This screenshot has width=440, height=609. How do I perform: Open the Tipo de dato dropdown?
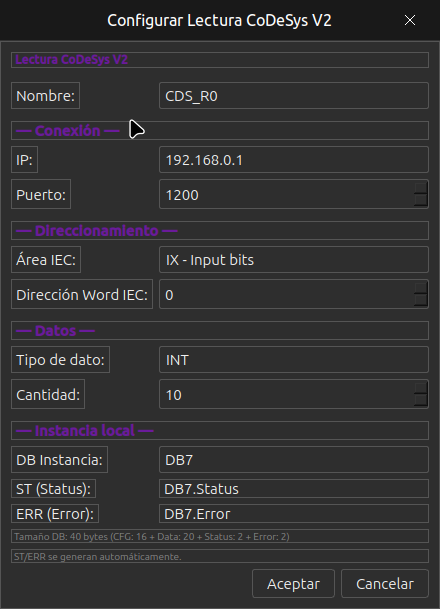pos(294,360)
